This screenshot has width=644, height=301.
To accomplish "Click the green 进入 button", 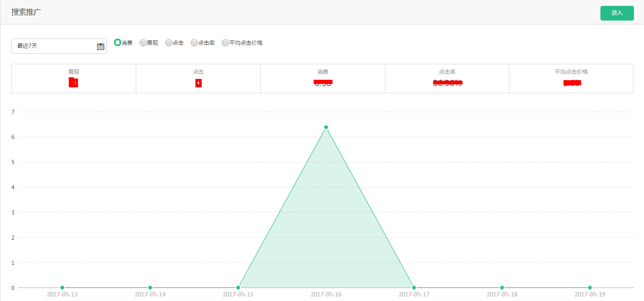I will click(617, 13).
